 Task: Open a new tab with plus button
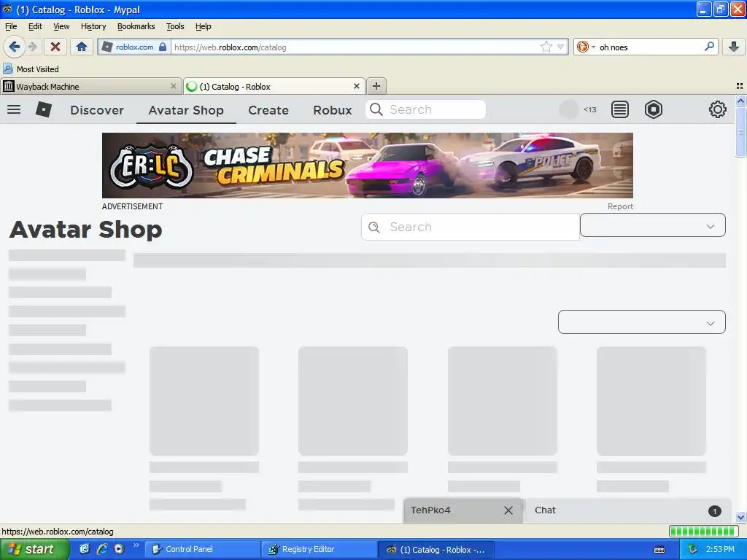tap(376, 86)
